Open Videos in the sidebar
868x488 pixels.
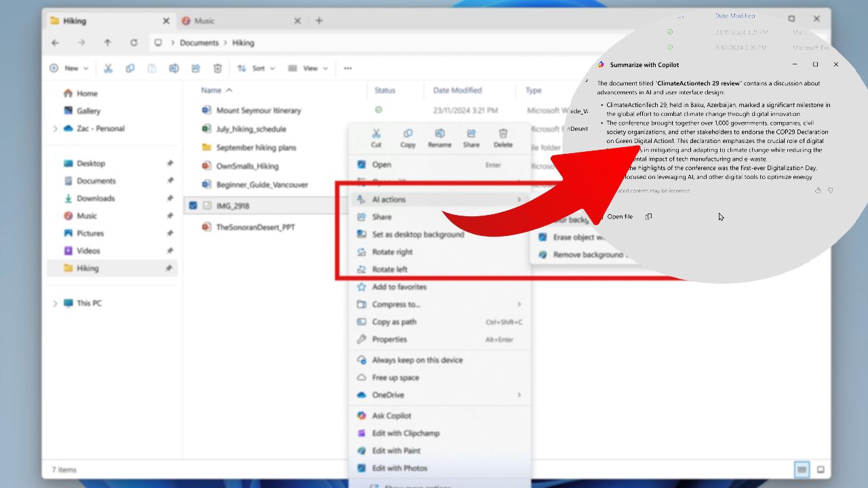click(x=88, y=251)
